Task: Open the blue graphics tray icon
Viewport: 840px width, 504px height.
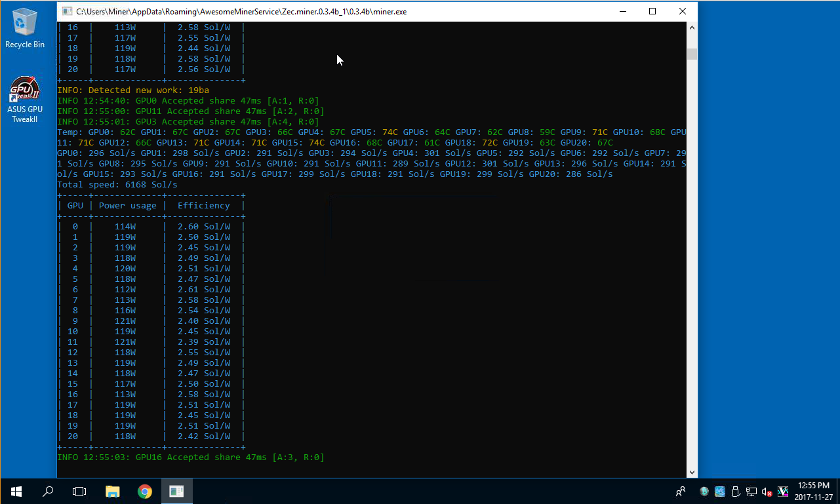Action: tap(720, 491)
